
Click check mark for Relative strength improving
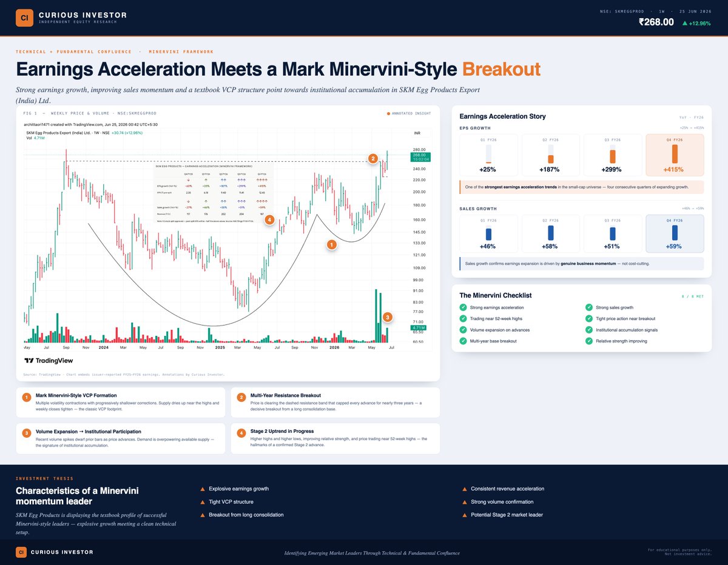589,341
